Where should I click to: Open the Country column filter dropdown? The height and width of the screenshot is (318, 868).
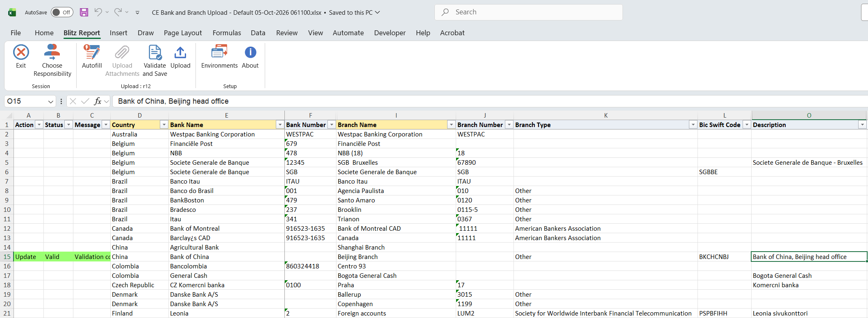pos(164,125)
